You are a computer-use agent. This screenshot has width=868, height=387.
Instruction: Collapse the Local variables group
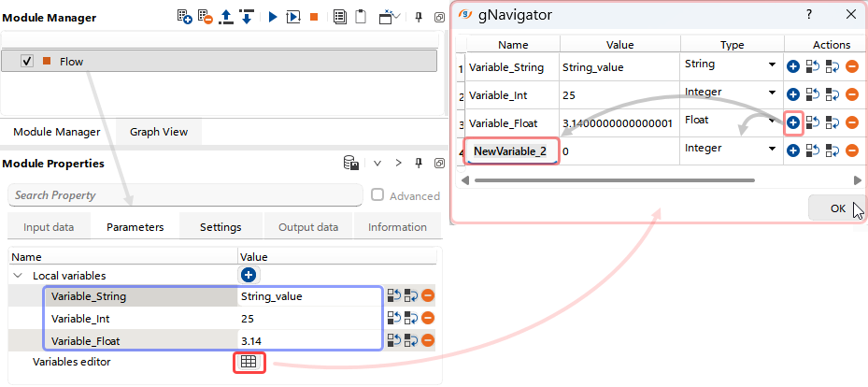18,275
